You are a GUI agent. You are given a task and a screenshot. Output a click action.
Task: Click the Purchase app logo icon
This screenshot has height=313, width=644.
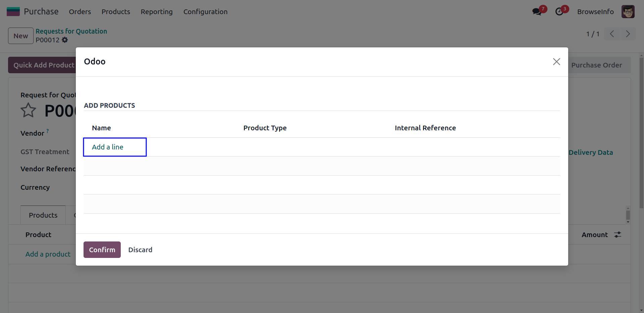13,11
